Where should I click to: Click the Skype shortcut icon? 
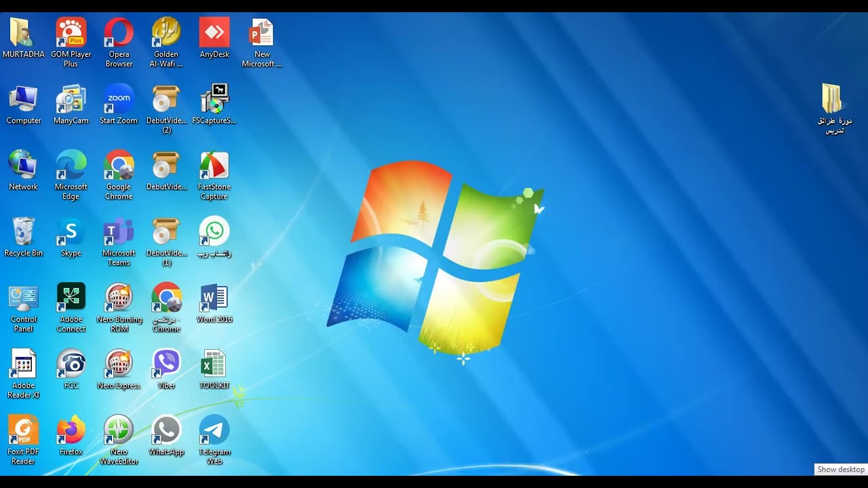[71, 232]
